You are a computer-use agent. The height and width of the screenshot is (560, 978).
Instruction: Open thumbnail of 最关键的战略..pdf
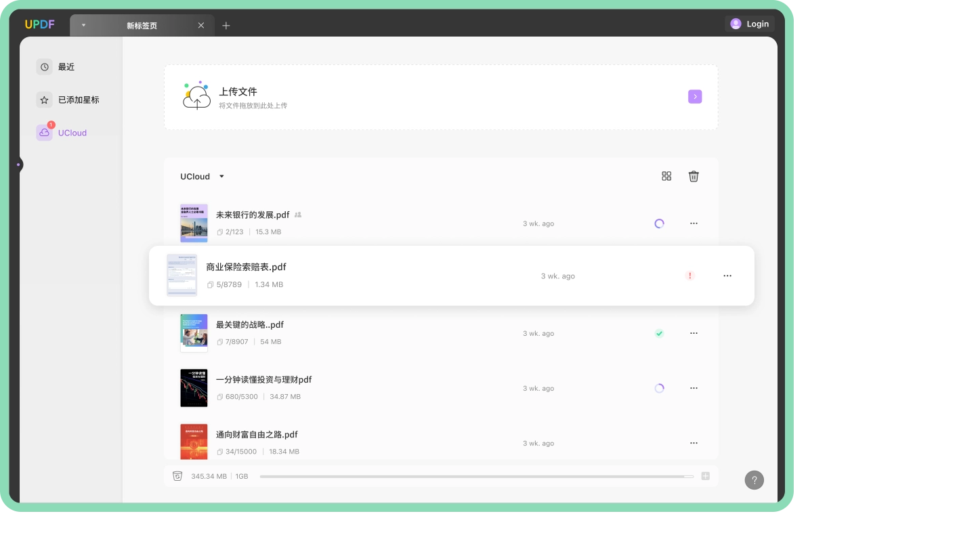pos(194,333)
